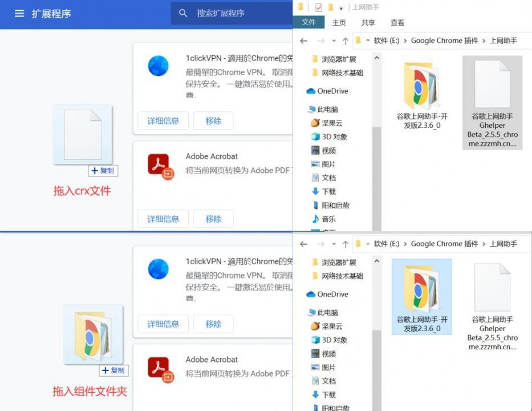The width and height of the screenshot is (532, 411).
Task: Show hidden path levels via « in the upper address bar
Action: (368, 41)
